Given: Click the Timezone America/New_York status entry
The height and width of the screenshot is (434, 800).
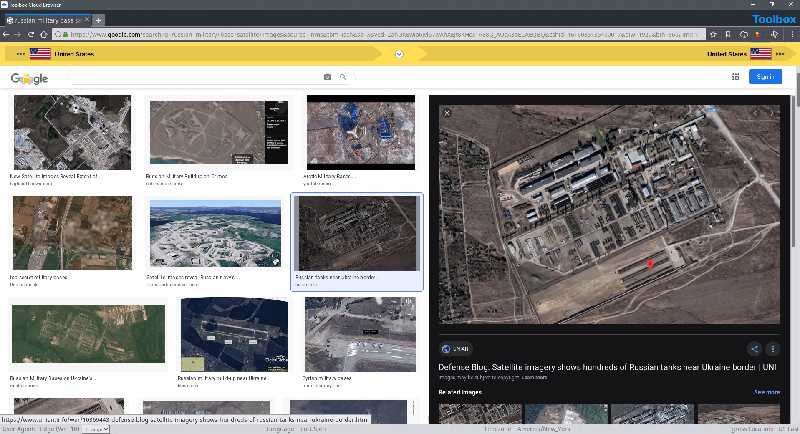Looking at the screenshot, I should pos(528,429).
